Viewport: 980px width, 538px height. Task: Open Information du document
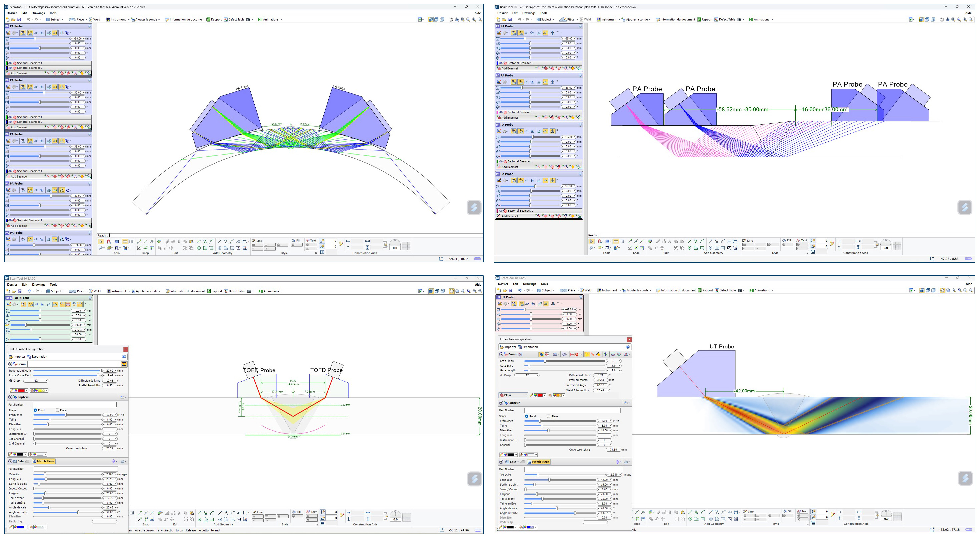(185, 19)
